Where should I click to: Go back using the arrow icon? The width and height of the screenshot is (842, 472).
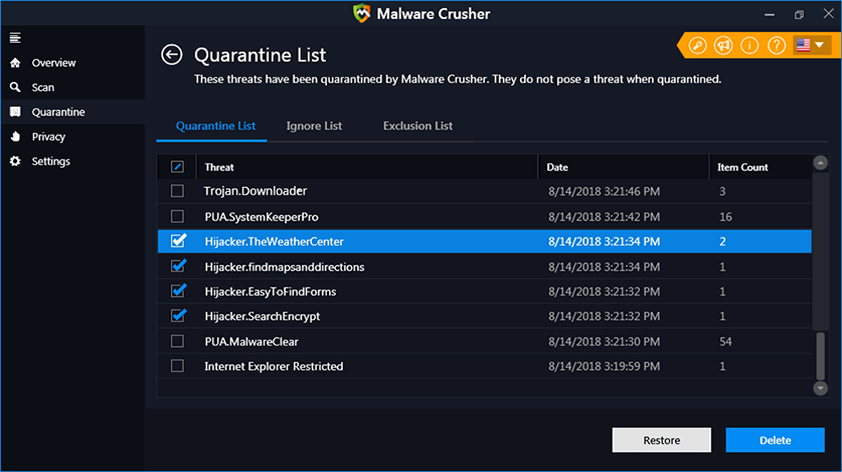tap(172, 55)
